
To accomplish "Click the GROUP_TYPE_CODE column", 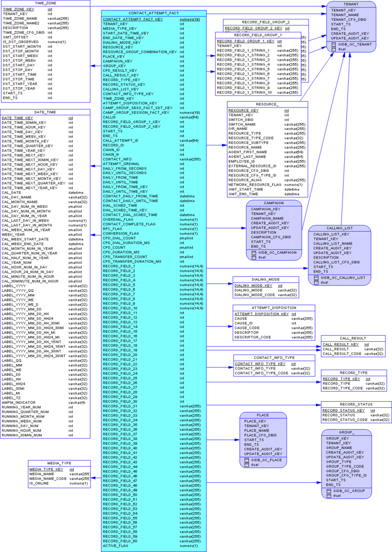I will (x=345, y=466).
